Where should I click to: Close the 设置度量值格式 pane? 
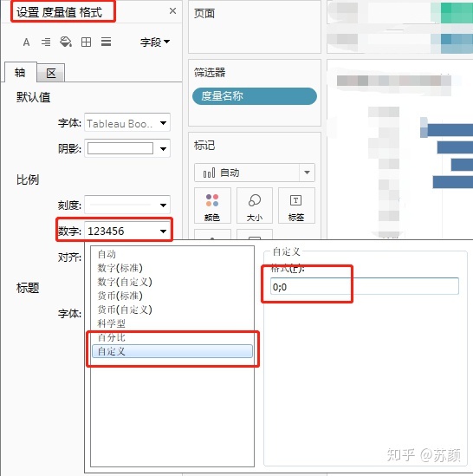point(172,11)
